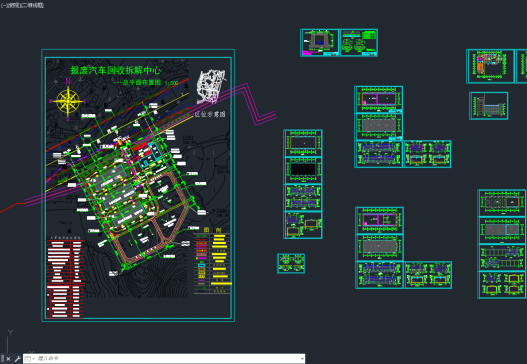Select the green title 报废汽车回收拆解中心
The width and height of the screenshot is (527, 364).
(x=116, y=70)
